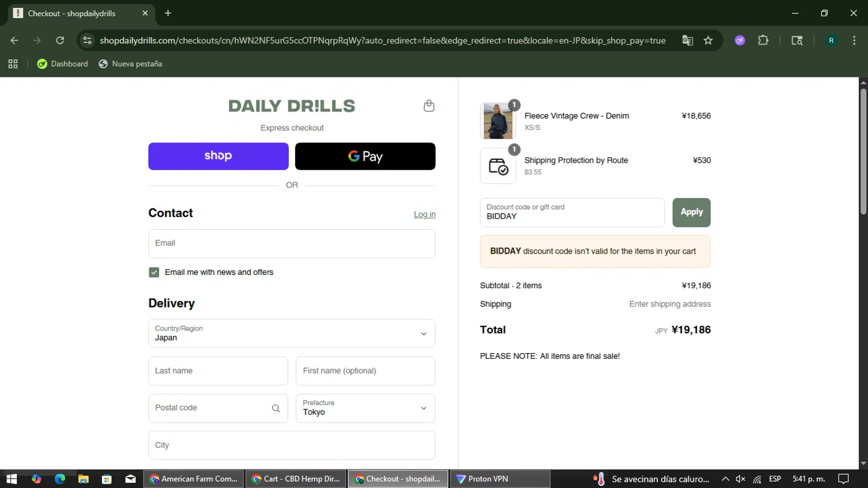
Task: Click the Discount code or gift card field
Action: pyautogui.click(x=572, y=212)
